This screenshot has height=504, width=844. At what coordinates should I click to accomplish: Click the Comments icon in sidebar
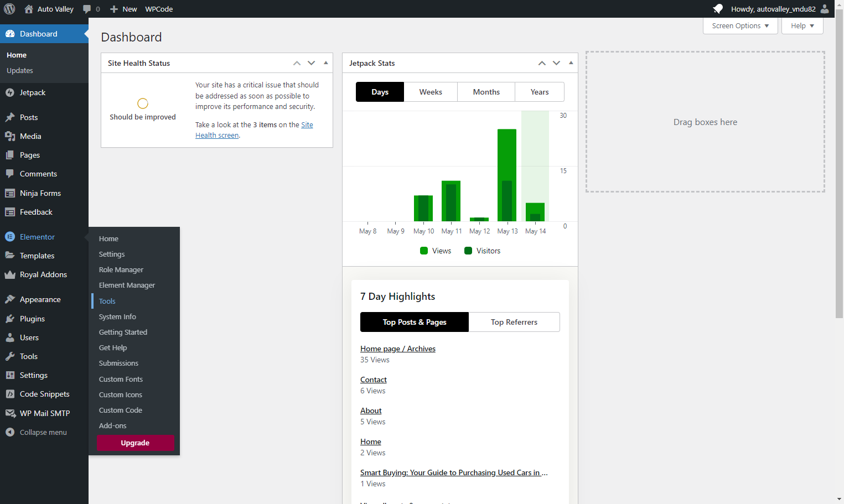[x=10, y=174]
